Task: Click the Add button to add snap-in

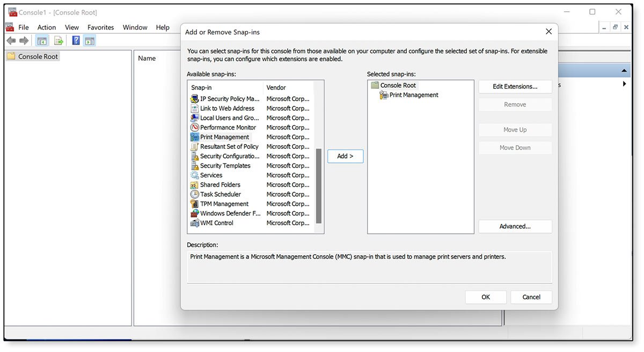Action: [345, 156]
